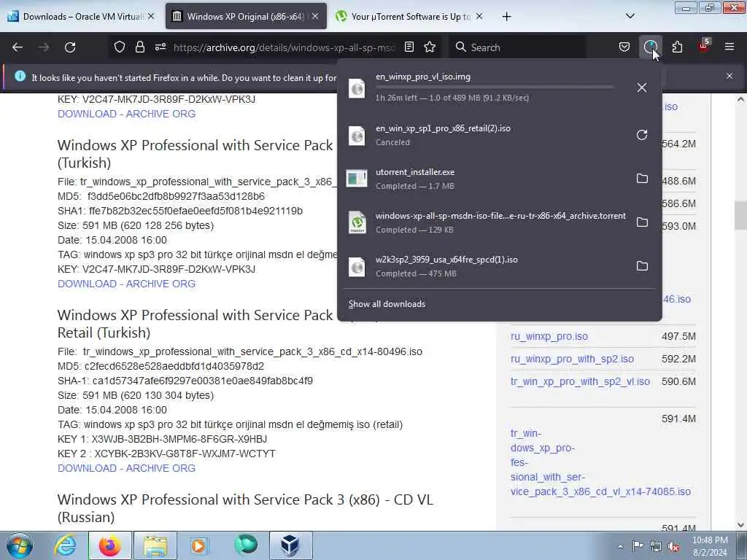747x560 pixels.
Task: Retry the canceled en_win_xp_sp1_pro_x86_retail(2).iso download
Action: point(642,135)
